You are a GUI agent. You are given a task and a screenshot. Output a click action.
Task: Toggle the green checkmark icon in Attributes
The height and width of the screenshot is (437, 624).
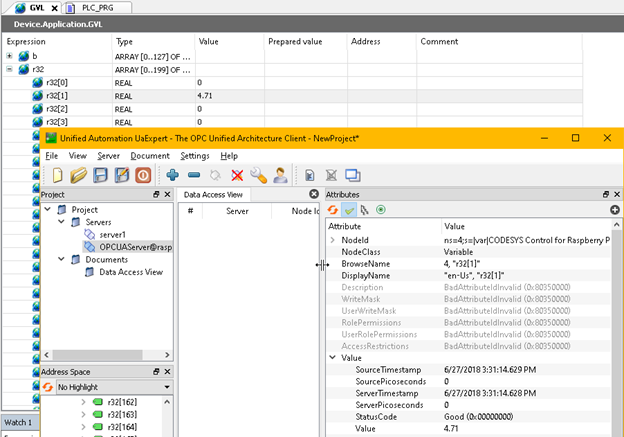pos(349,210)
